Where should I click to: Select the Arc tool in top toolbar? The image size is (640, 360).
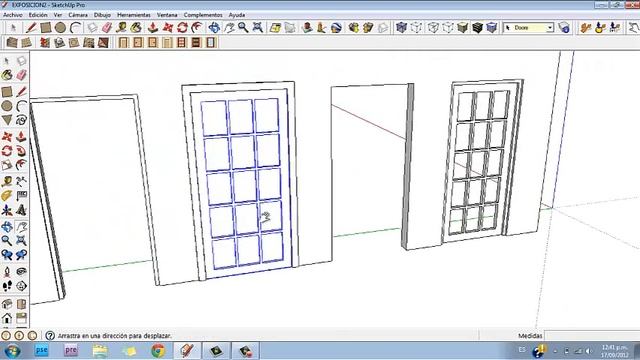point(75,28)
